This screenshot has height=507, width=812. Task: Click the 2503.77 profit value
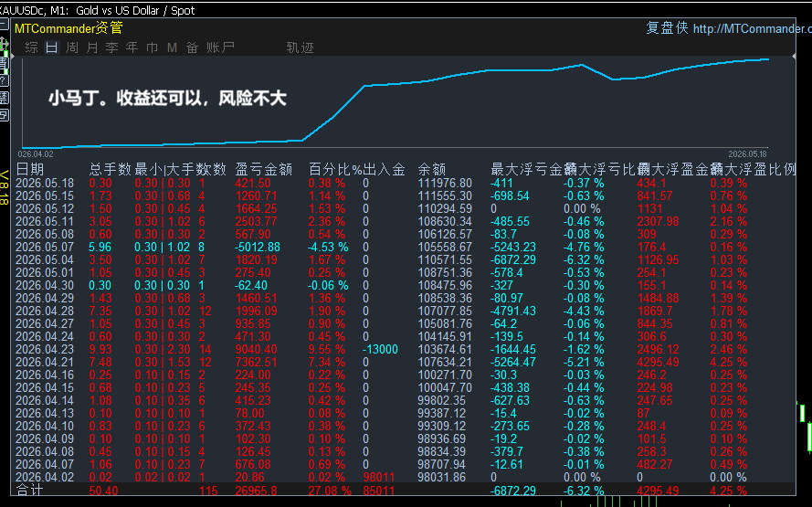(x=257, y=222)
